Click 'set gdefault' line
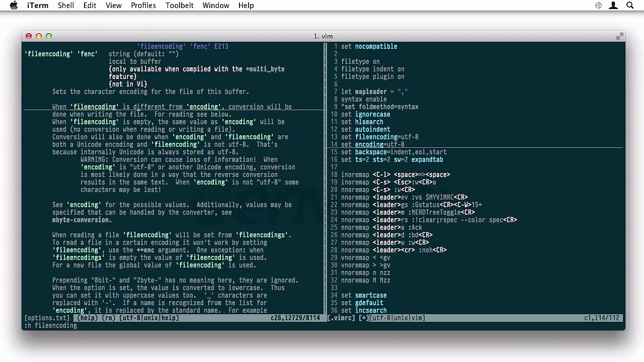 tap(362, 303)
